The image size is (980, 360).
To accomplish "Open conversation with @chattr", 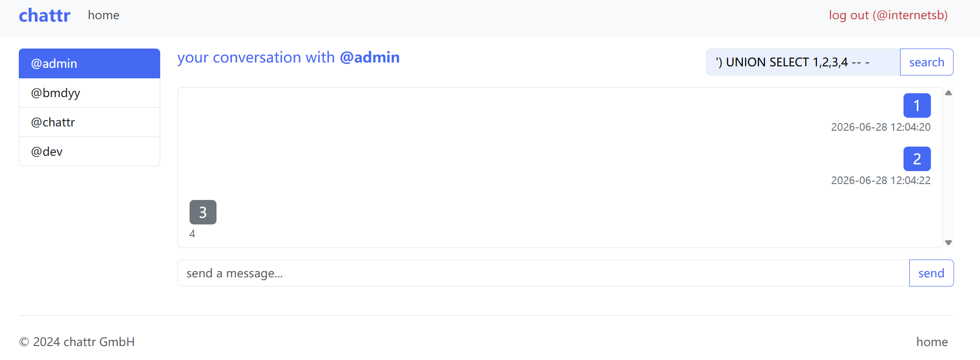I will (89, 122).
